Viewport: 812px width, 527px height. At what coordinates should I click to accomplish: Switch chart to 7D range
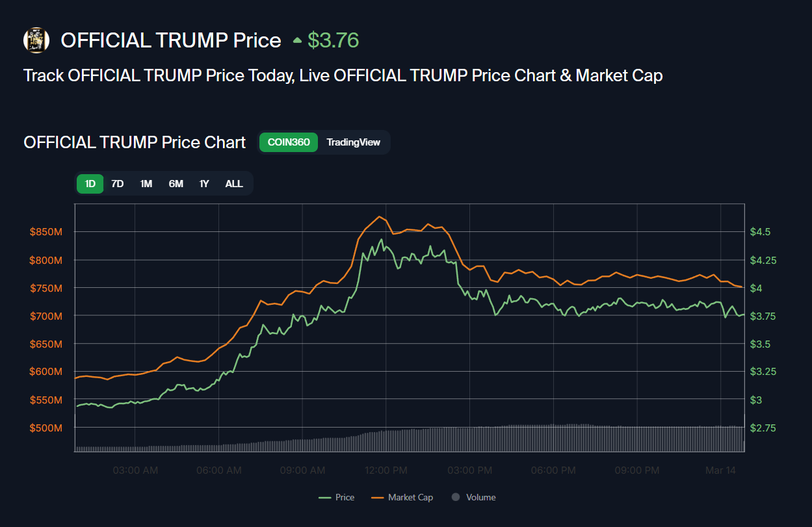point(117,184)
